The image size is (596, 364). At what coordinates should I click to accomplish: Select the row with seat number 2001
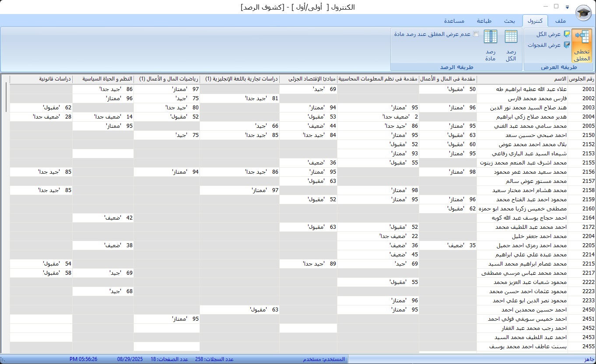(581, 89)
